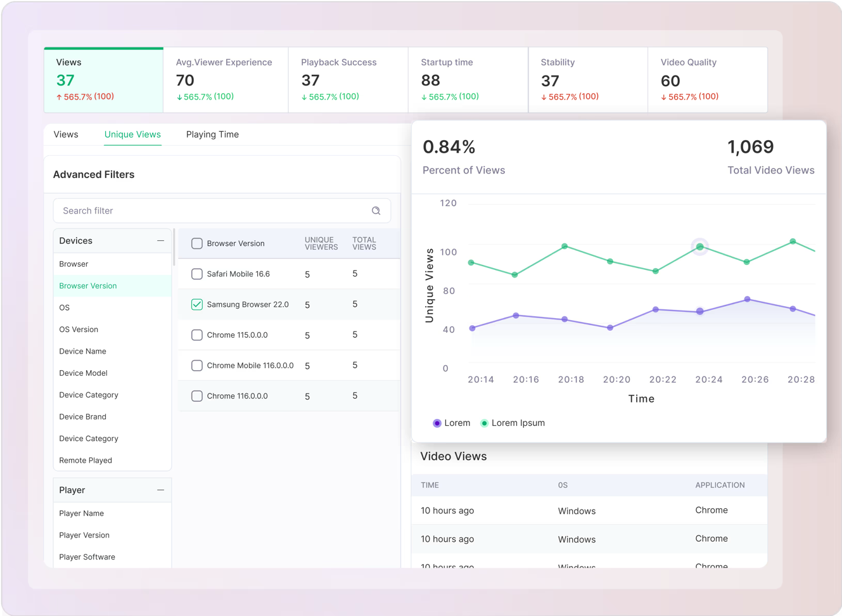Collapse the Devices section minus icon
The height and width of the screenshot is (616, 842).
[160, 241]
